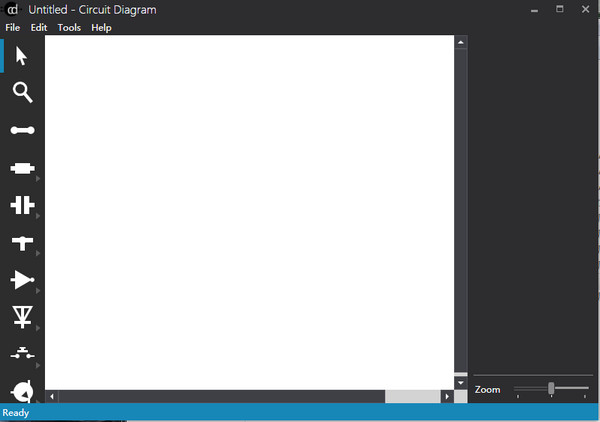
Task: Click the vertical scrollbar up arrow
Action: pyautogui.click(x=460, y=43)
